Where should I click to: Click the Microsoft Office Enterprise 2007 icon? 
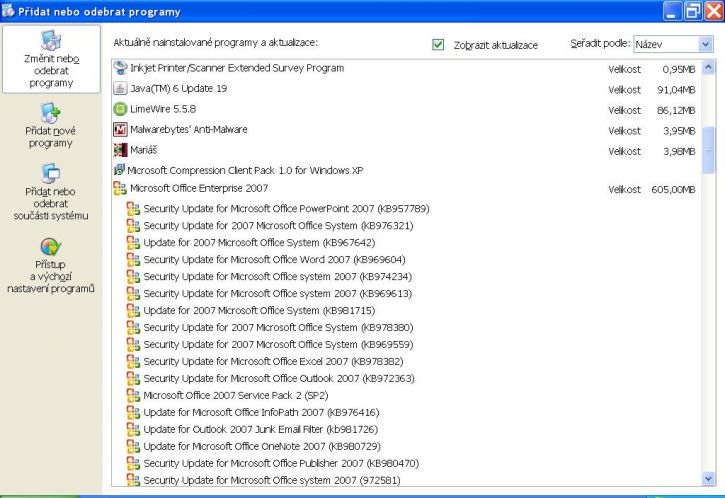120,188
